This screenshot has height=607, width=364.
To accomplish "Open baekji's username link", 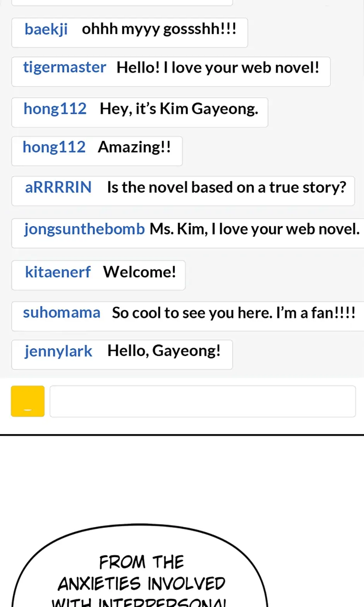I will point(46,29).
